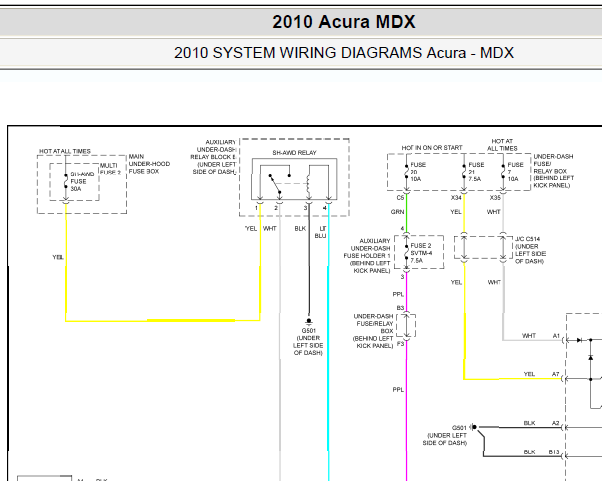Select the "HOT AT ALL TIMES" label above FUSE 7
Screen dimensions: 602x481
coord(502,145)
